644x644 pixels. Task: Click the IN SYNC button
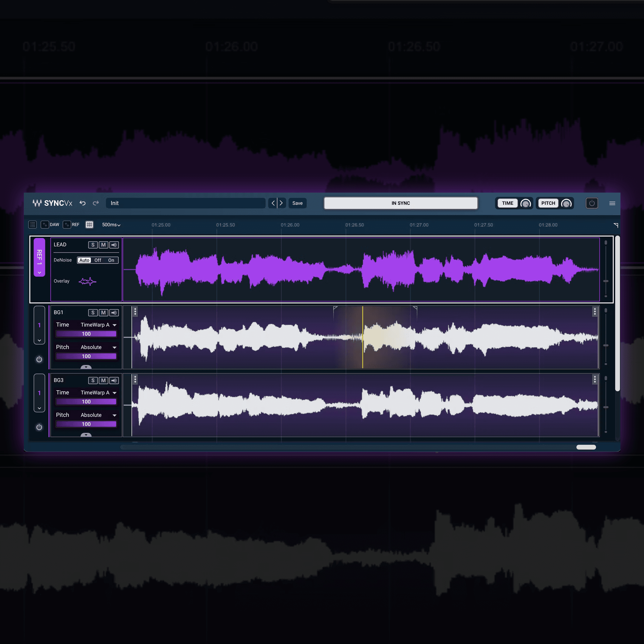(x=401, y=203)
